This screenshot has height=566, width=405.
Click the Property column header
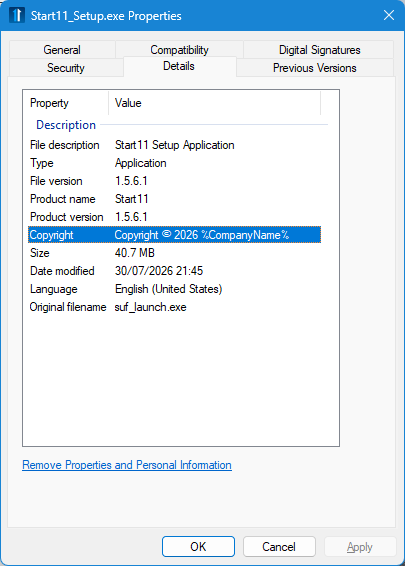(x=66, y=103)
